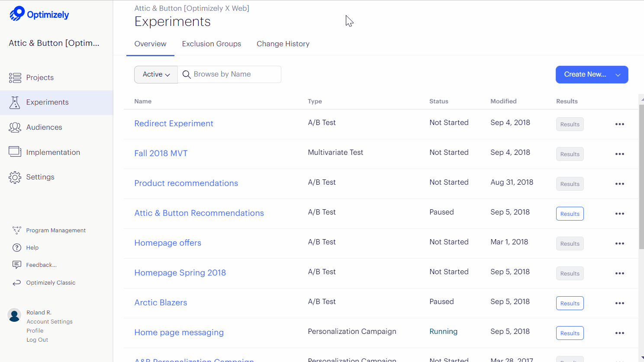Click the Program Management icon
644x362 pixels.
[17, 230]
